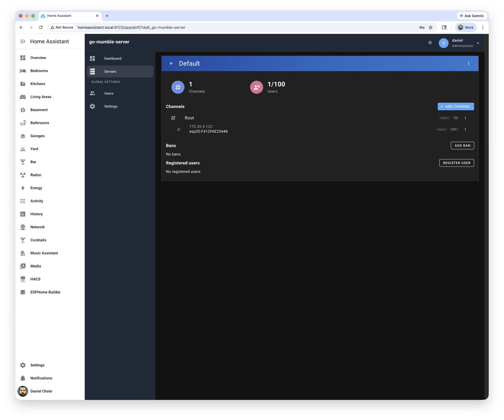The image size is (504, 420).
Task: Click the Garages sidebar icon
Action: 23,136
